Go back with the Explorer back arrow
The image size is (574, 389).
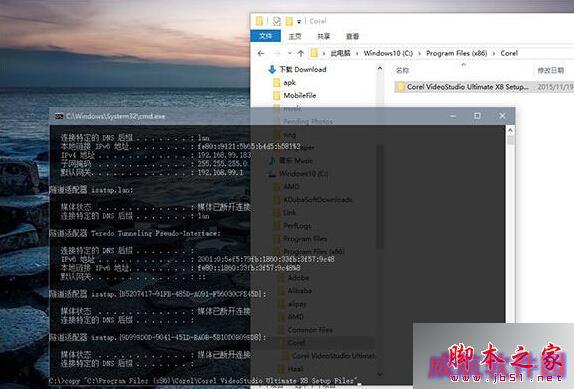click(x=261, y=53)
